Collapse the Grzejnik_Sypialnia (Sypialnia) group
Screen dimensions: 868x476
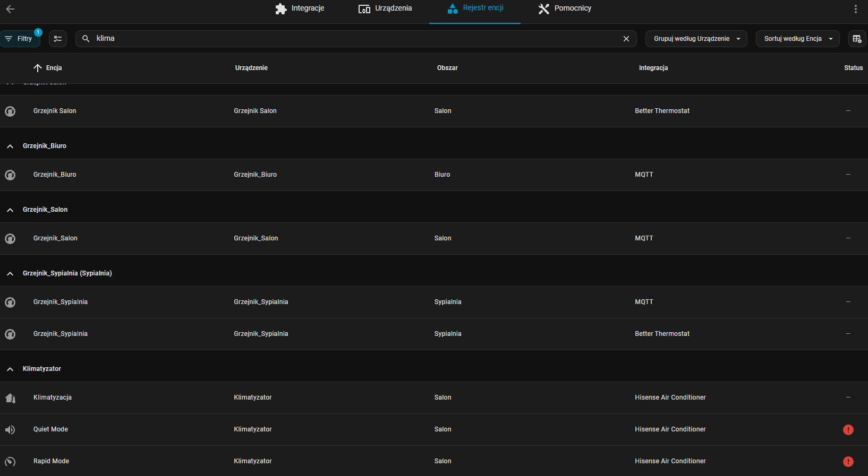pos(10,273)
